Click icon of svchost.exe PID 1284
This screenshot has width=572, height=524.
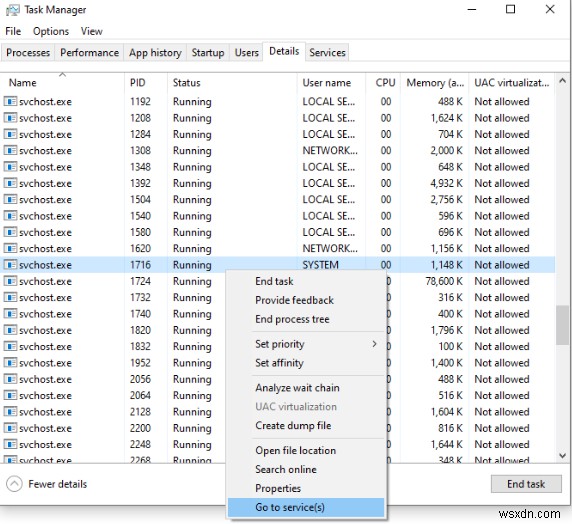click(10, 134)
